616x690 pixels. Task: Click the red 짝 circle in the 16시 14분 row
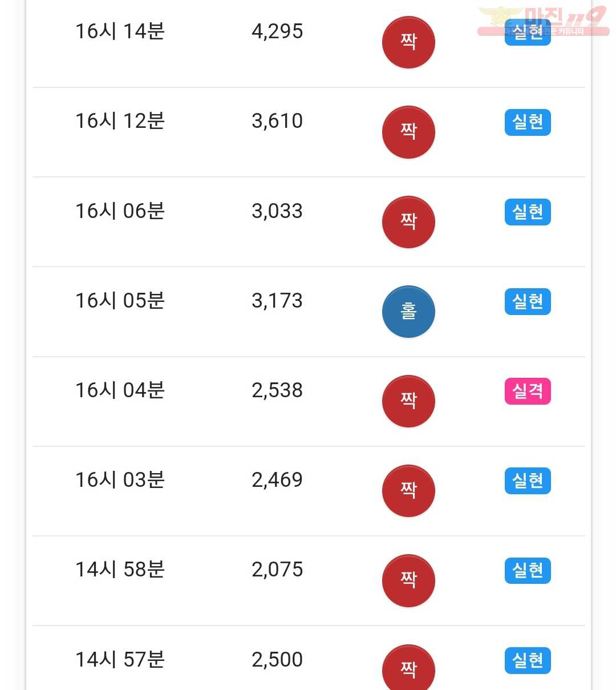[x=408, y=43]
